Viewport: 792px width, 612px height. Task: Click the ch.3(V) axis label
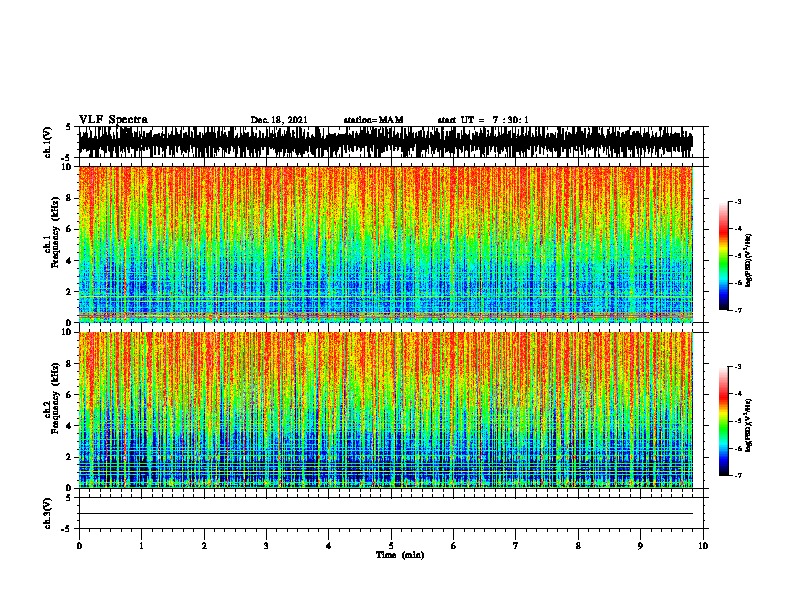(47, 513)
